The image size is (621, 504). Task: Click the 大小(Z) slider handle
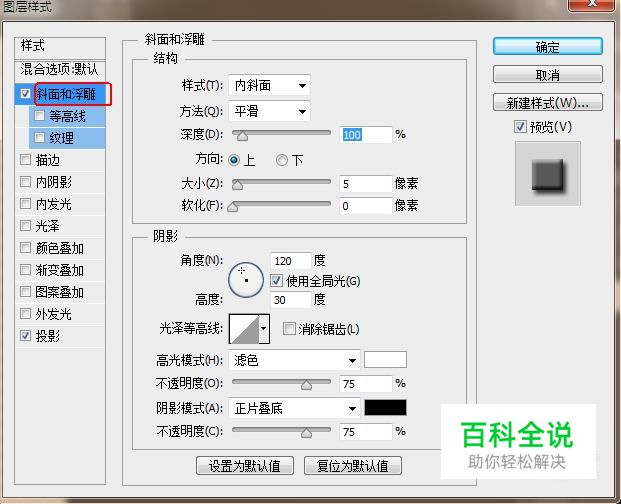click(x=237, y=185)
